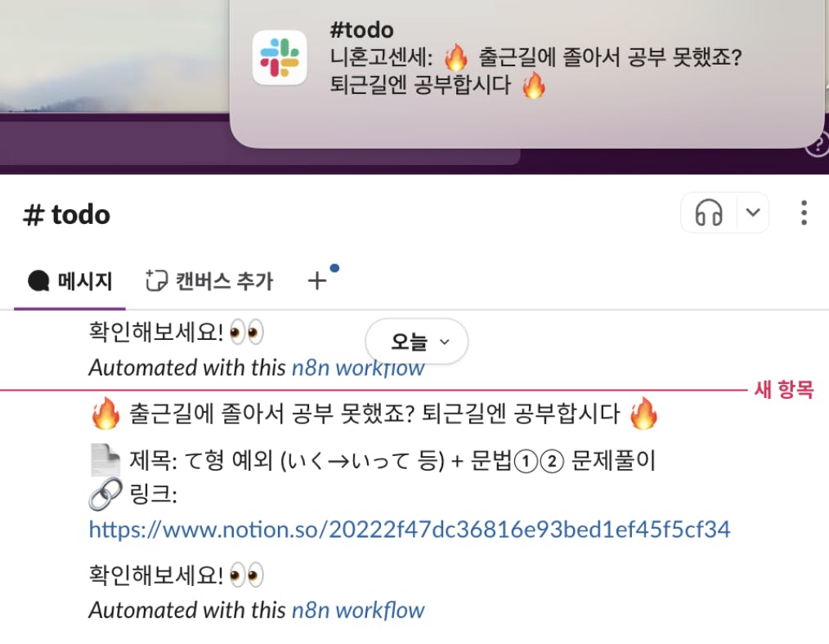Open the todo channel title details
This screenshot has height=644, width=829.
tap(66, 215)
